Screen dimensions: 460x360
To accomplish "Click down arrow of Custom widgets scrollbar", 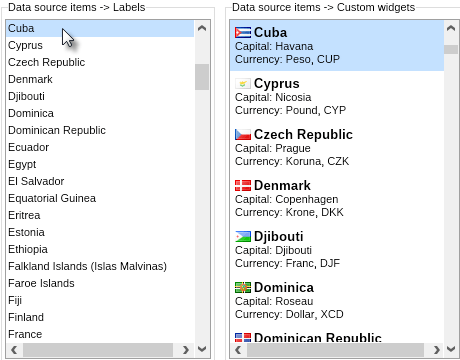I will 451,349.
